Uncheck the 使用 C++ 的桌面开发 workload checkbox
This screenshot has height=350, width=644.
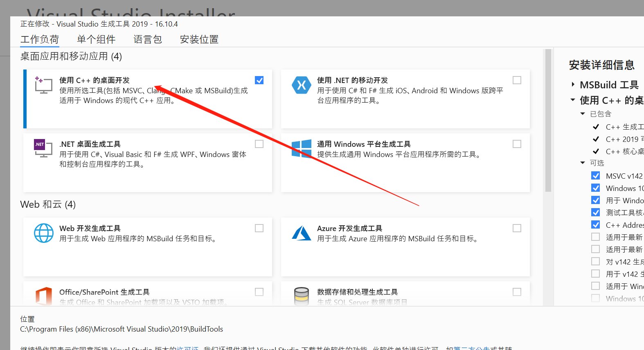pyautogui.click(x=259, y=80)
